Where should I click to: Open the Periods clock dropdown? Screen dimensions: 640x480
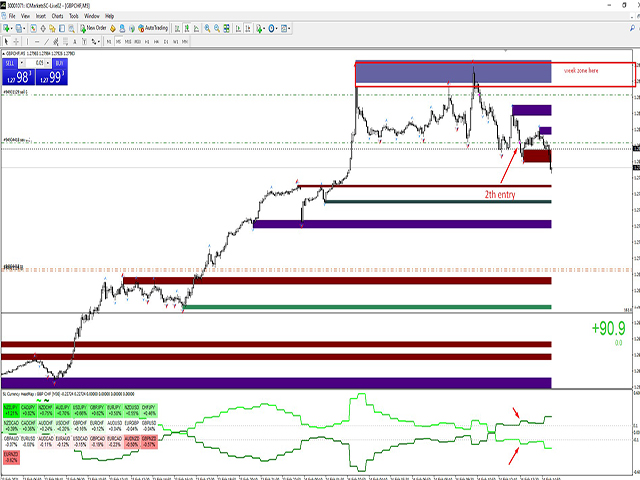pos(273,29)
